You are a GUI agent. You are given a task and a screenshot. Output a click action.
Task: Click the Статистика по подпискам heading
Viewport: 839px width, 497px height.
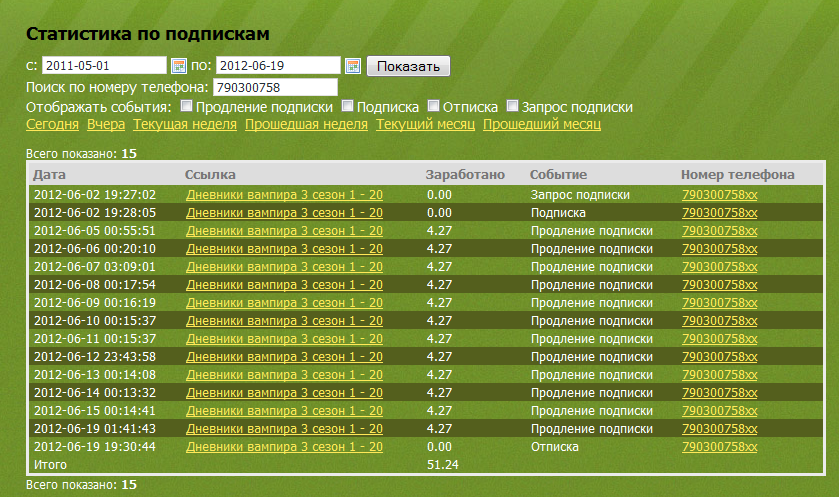(x=148, y=34)
